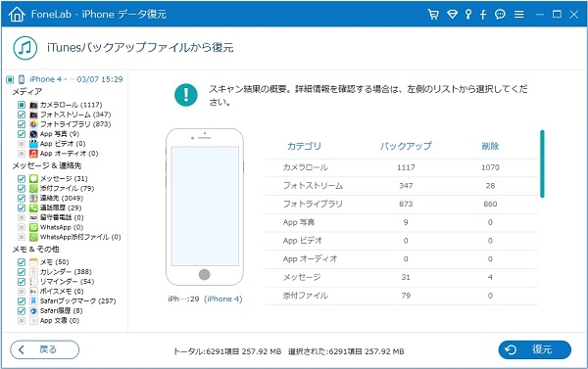Open the hamburger menu icon
588x369 pixels.
point(519,15)
